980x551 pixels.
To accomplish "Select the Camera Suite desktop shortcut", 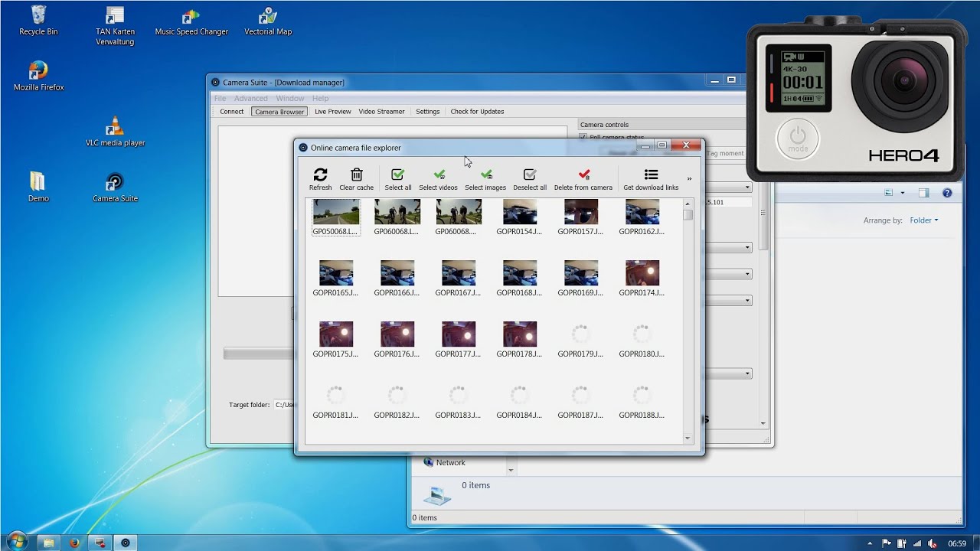I will tap(115, 187).
